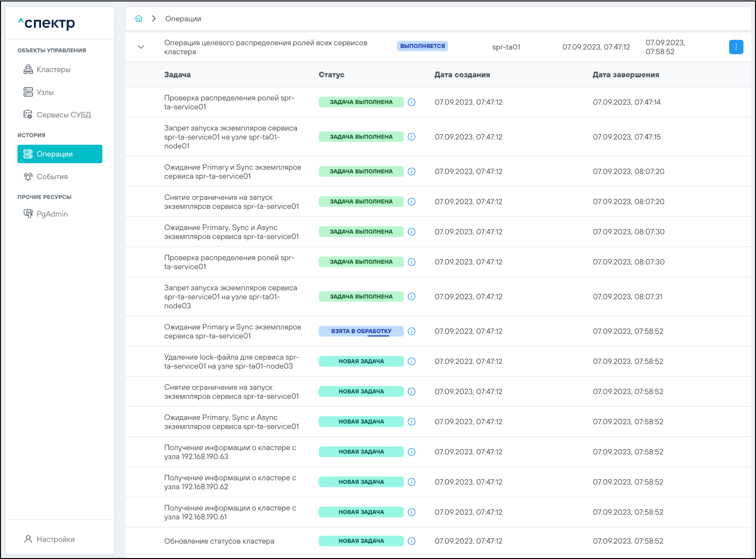The image size is (756, 559).
Task: Open События history page
Action: 52,177
